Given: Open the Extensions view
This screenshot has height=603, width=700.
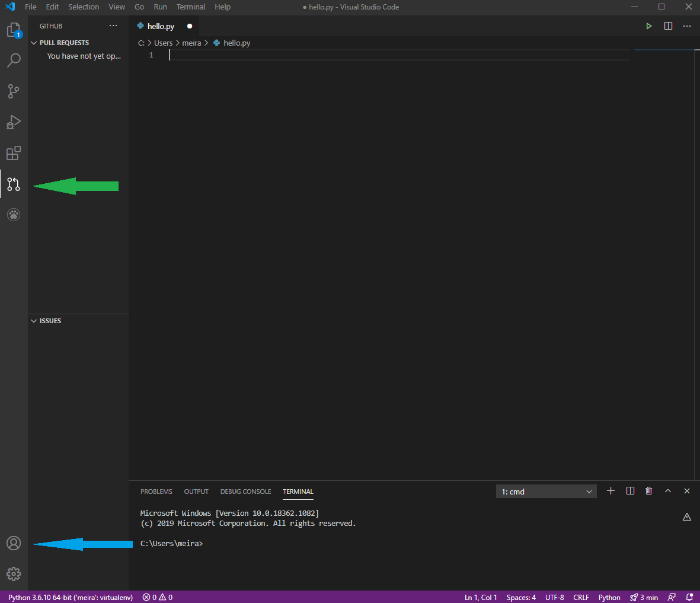Looking at the screenshot, I should click(x=14, y=153).
